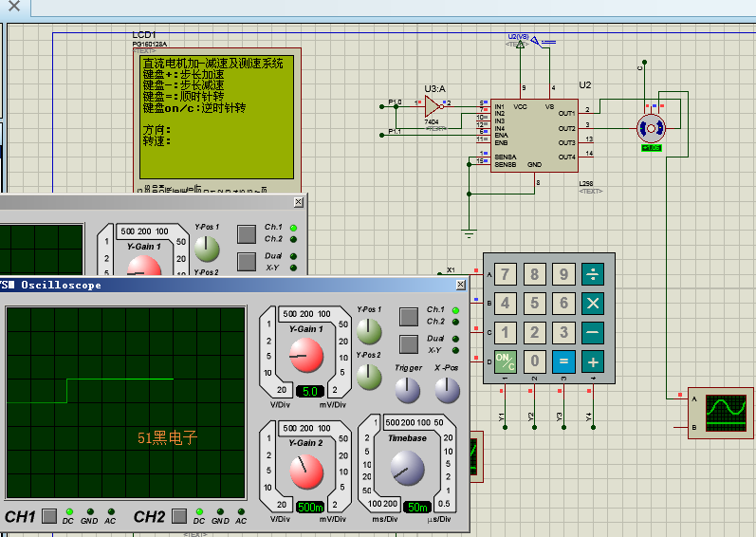Click the keypad divide key
Image resolution: width=756 pixels, height=537 pixels.
point(593,274)
